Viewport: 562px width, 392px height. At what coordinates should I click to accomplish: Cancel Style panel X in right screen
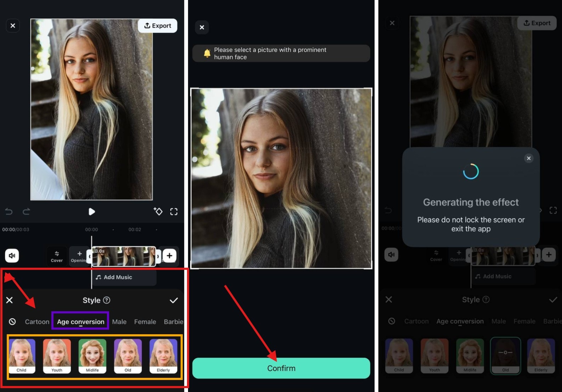pos(389,300)
